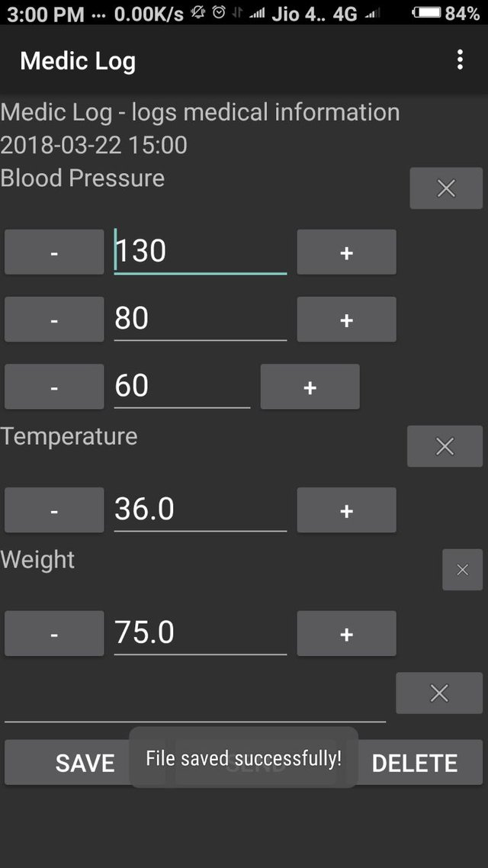Remove the Blood Pressure section

pyautogui.click(x=446, y=188)
